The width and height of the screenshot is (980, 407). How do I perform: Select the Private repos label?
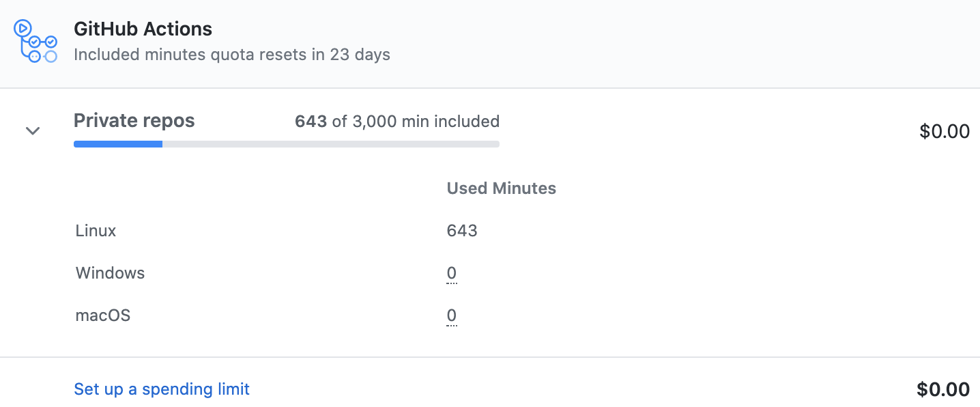point(134,121)
